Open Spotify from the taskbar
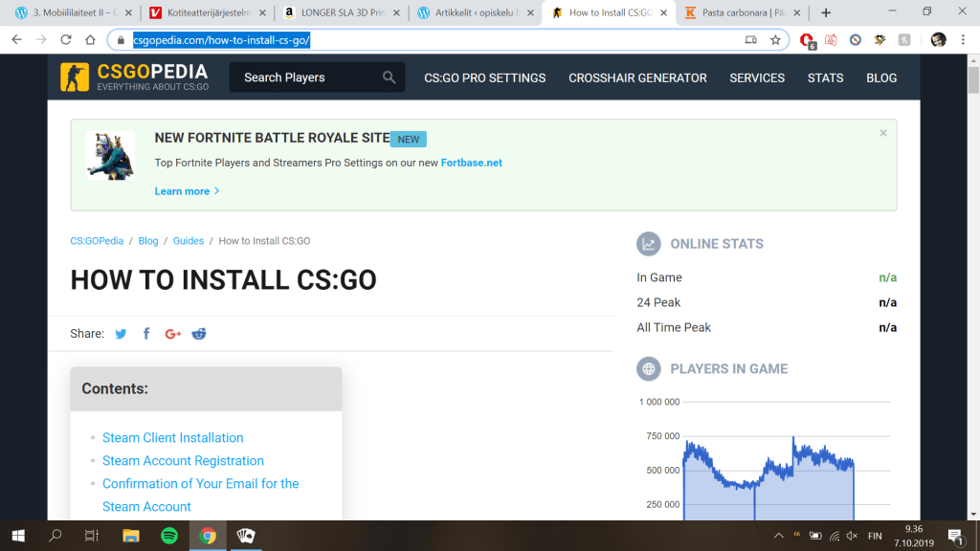This screenshot has height=551, width=980. (169, 536)
